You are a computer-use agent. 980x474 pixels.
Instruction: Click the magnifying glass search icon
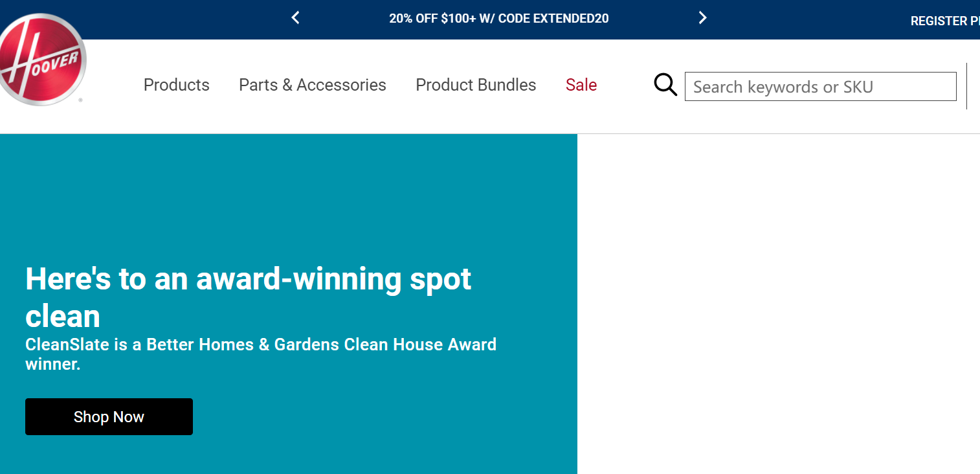[665, 85]
